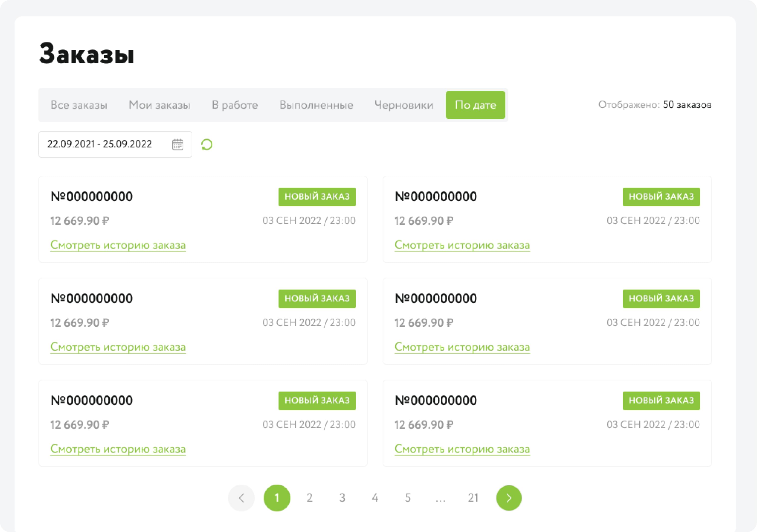The height and width of the screenshot is (532, 757).
Task: Open order history link in bottom-right card
Action: point(462,449)
